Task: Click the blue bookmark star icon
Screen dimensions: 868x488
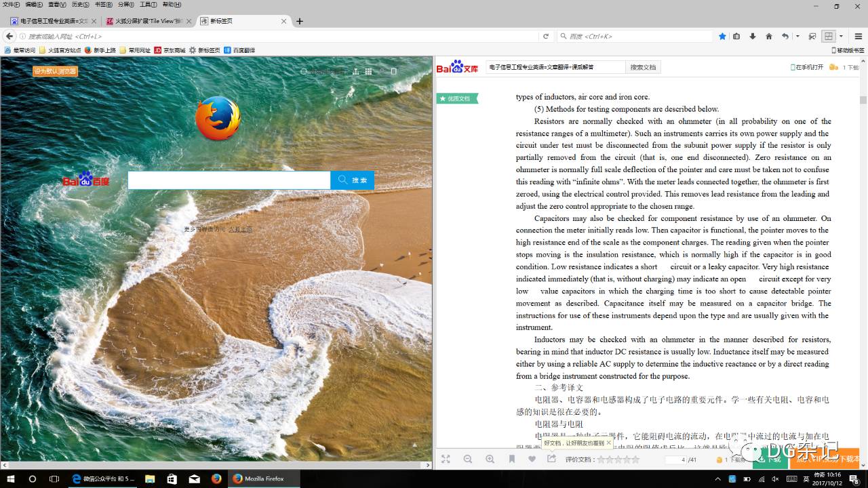Action: point(722,36)
